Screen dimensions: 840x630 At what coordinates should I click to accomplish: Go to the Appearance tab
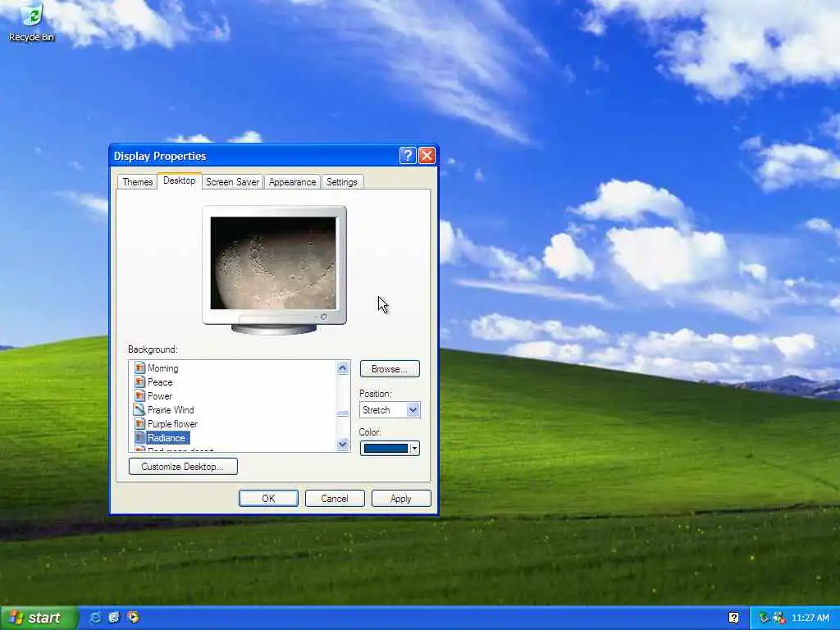coord(293,181)
